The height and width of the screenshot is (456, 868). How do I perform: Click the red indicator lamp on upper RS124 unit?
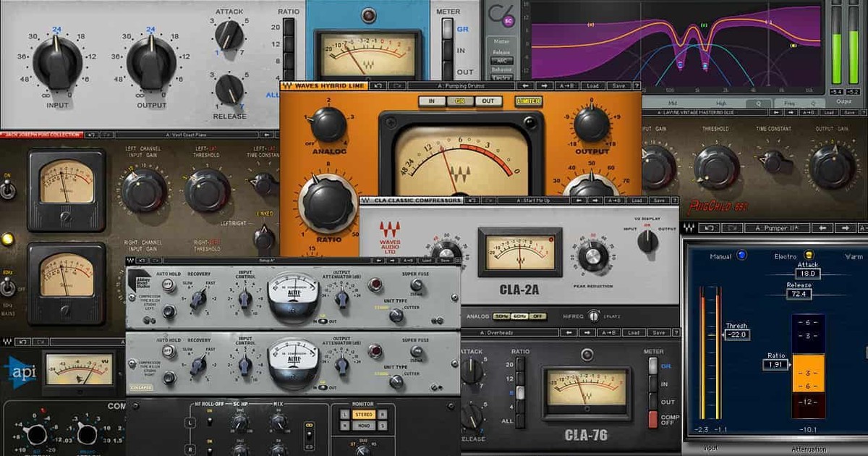pos(375,284)
